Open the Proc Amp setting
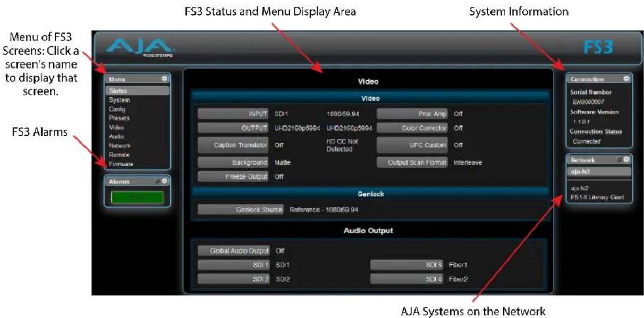 (x=413, y=114)
